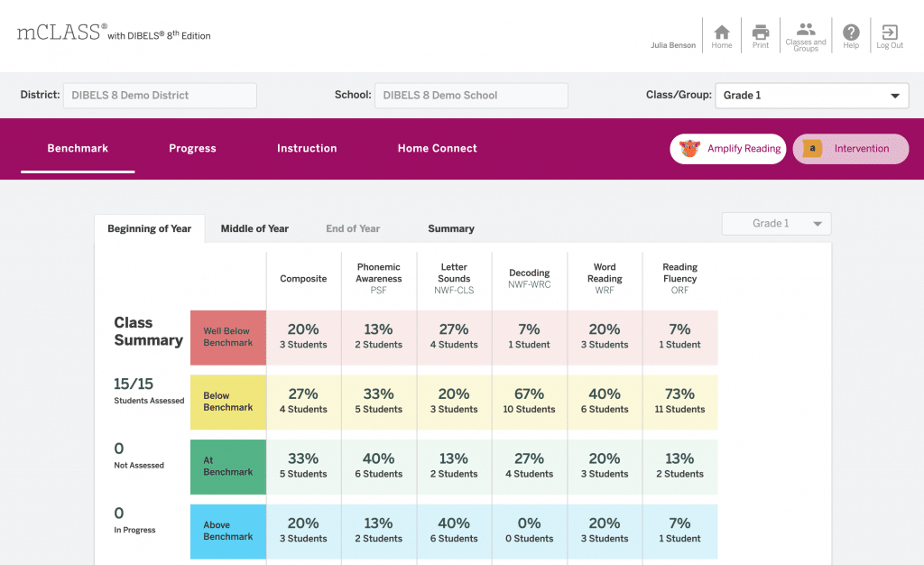
Task: Click Composite At Benchmark 33% cell
Action: [x=303, y=468]
